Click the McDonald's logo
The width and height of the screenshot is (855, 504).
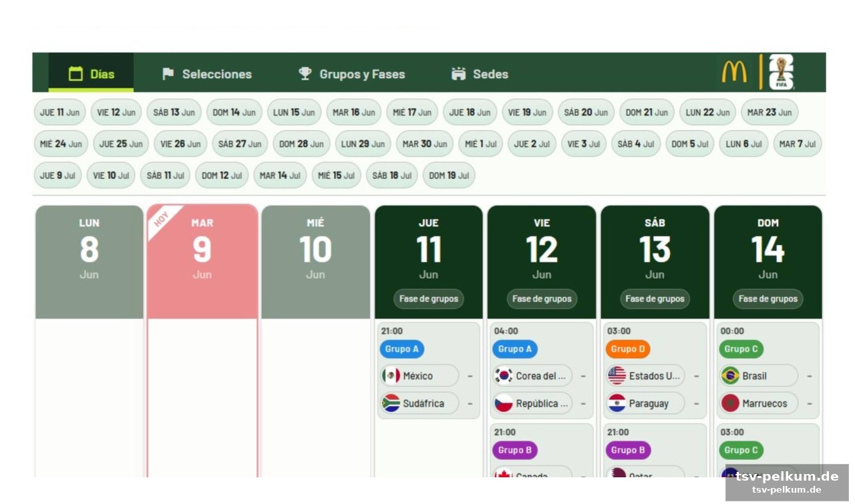(734, 72)
